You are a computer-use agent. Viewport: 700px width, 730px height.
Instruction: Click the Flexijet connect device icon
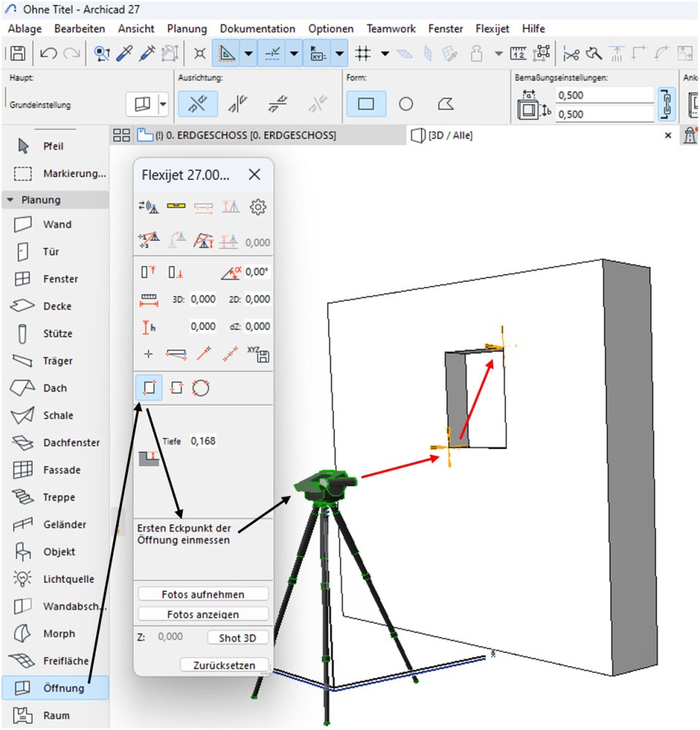point(149,207)
